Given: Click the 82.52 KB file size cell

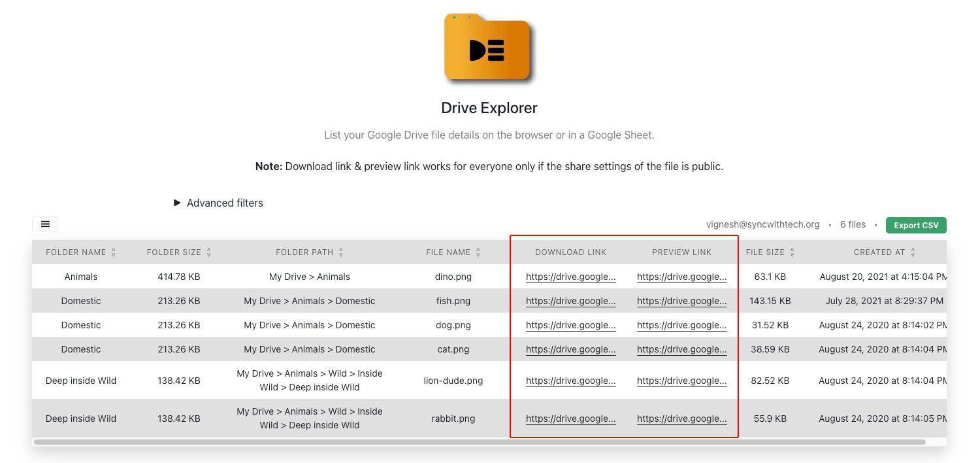Looking at the screenshot, I should 770,381.
